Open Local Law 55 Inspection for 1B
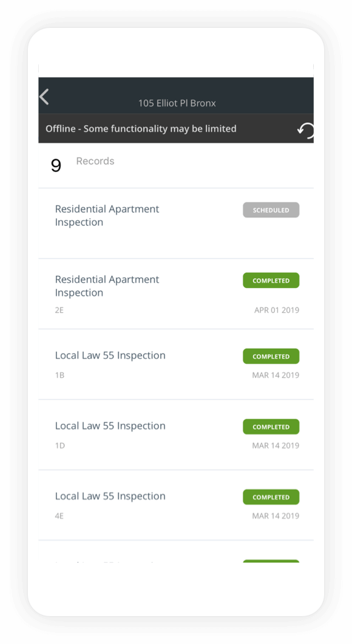The height and width of the screenshot is (644, 352). click(176, 365)
